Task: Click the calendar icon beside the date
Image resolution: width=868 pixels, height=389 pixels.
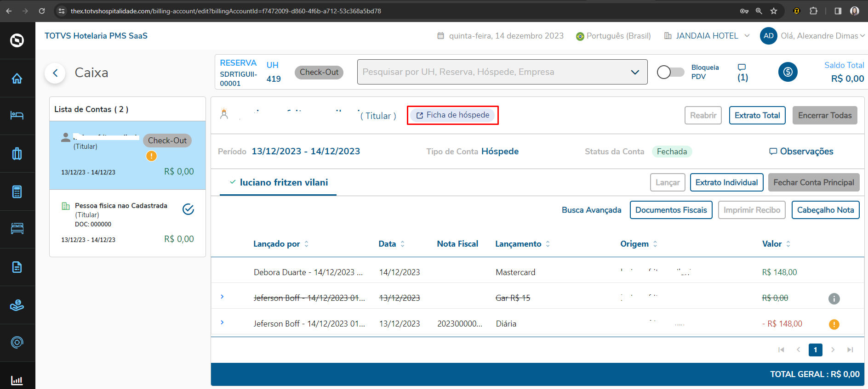Action: pyautogui.click(x=440, y=36)
